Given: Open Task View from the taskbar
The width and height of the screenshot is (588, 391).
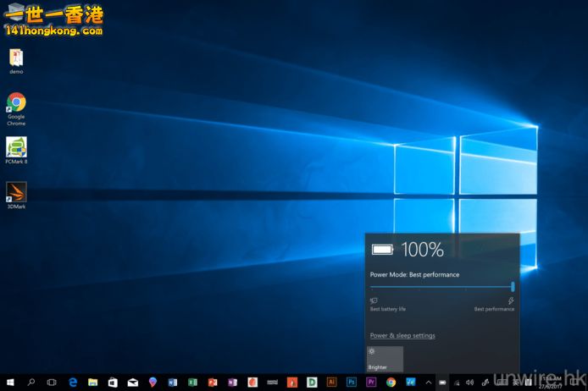Looking at the screenshot, I should coord(52,383).
